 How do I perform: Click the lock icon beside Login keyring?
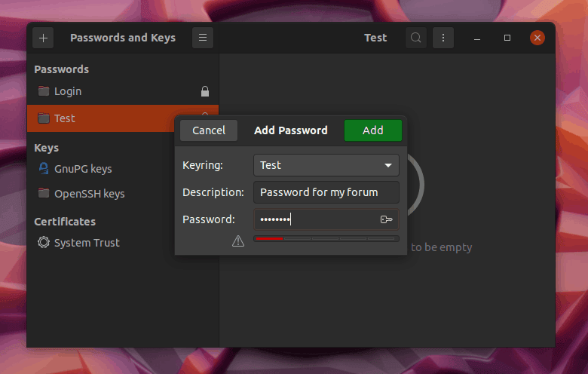pos(204,91)
